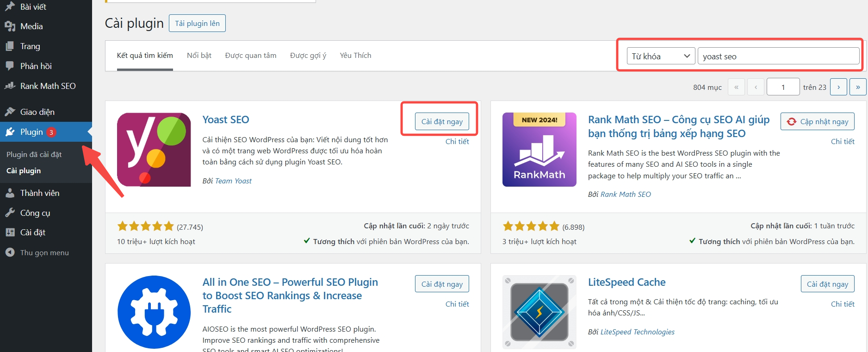The height and width of the screenshot is (352, 868).
Task: Open the Từ khóa search type dropdown
Action: click(x=661, y=56)
